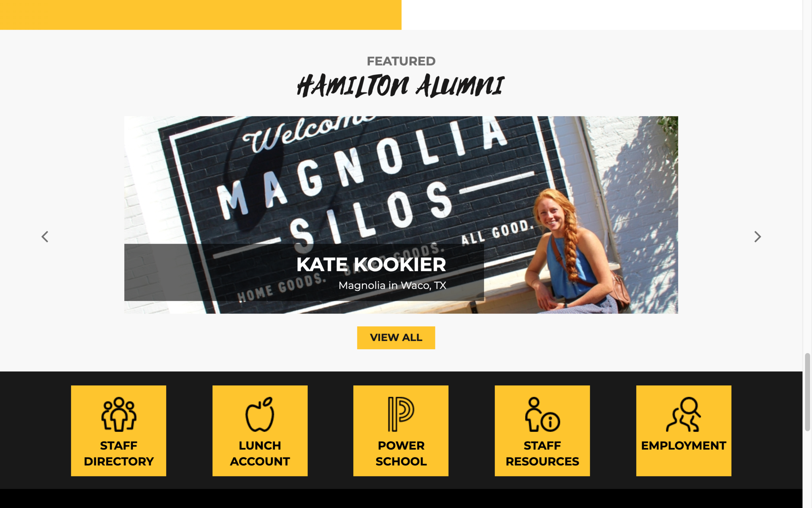This screenshot has width=812, height=508.
Task: Go to previous alumni slide arrow
Action: coord(45,237)
